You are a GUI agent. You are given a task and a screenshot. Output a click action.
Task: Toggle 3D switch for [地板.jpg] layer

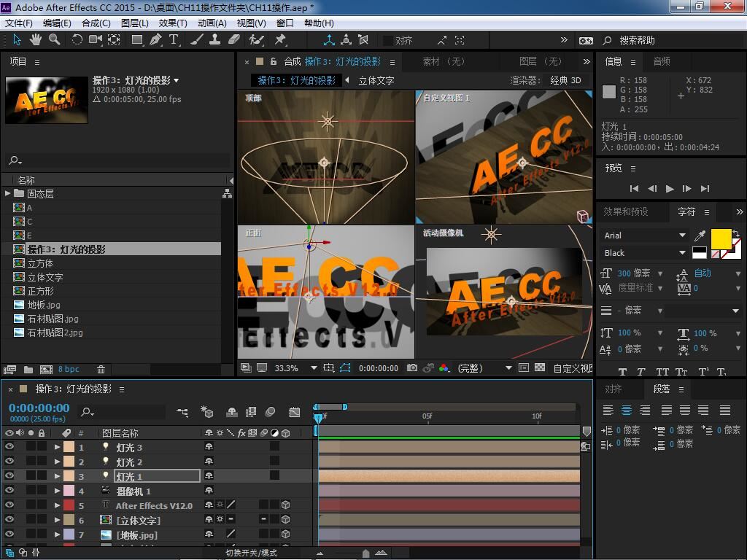pos(285,534)
